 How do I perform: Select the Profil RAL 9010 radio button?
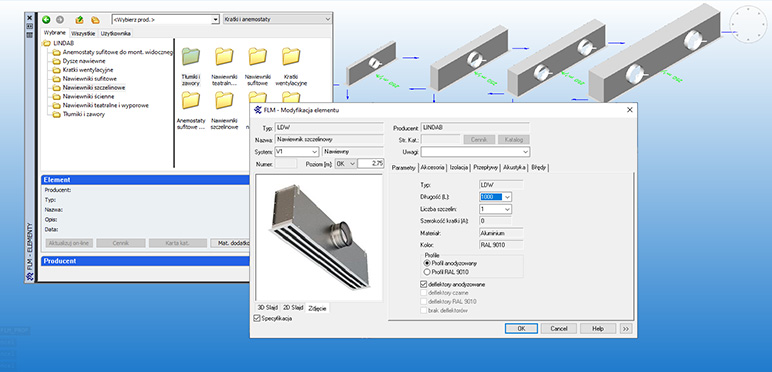(427, 272)
